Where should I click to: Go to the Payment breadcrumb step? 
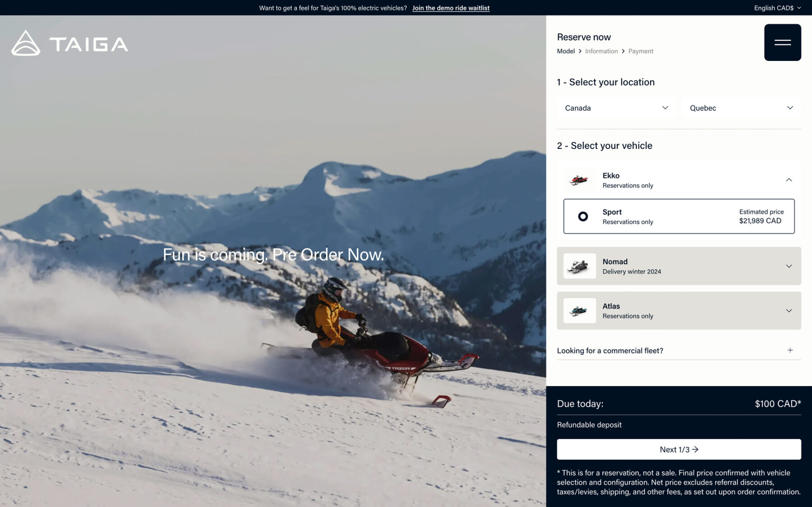(641, 51)
